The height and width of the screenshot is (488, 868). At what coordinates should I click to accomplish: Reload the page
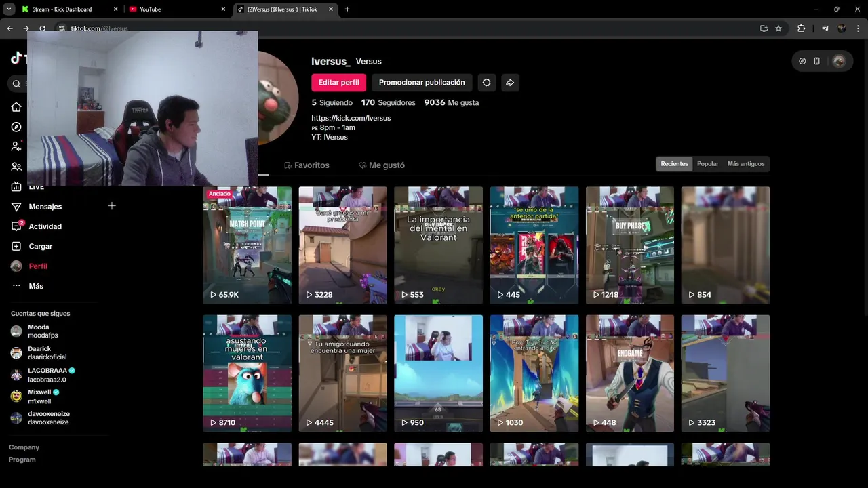click(43, 28)
